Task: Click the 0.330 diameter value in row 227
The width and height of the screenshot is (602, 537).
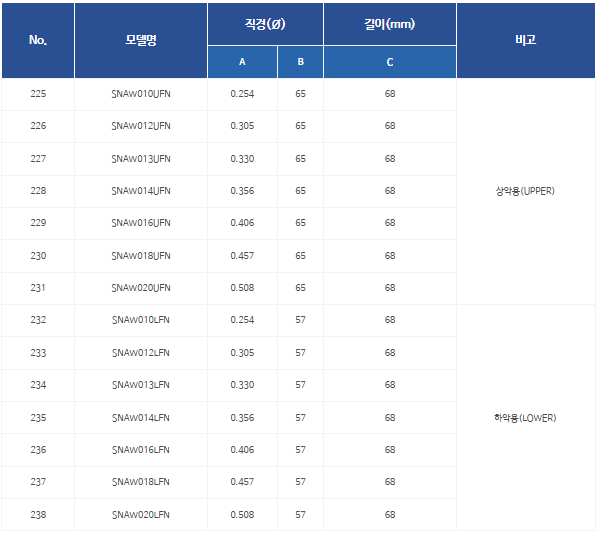Action: (242, 159)
